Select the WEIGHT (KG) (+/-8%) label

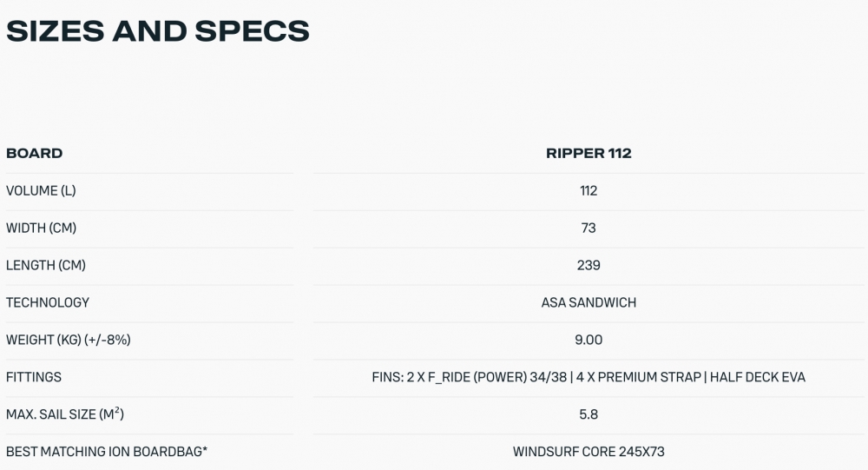(x=69, y=341)
